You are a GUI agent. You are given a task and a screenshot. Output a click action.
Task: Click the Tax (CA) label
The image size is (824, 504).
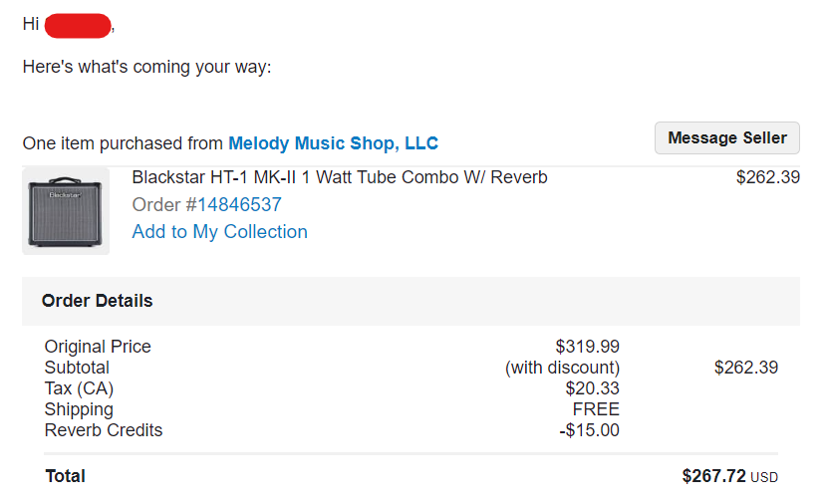click(79, 388)
